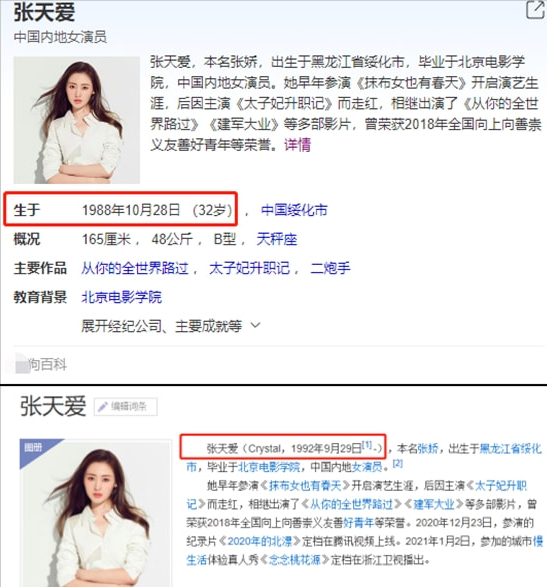
Task: Follow the 中国绥化市 birthplace link
Action: [294, 210]
